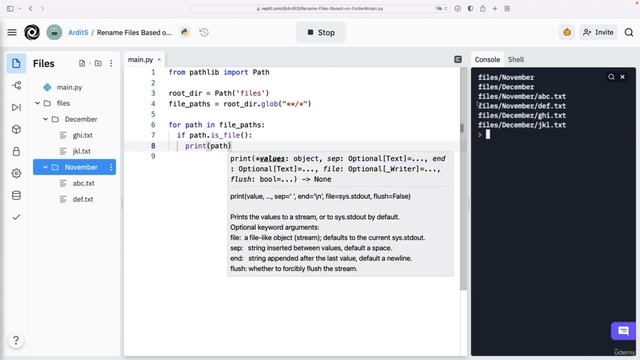Toggle the editor layout icon above the code
The width and height of the screenshot is (640, 360).
pyautogui.click(x=458, y=60)
